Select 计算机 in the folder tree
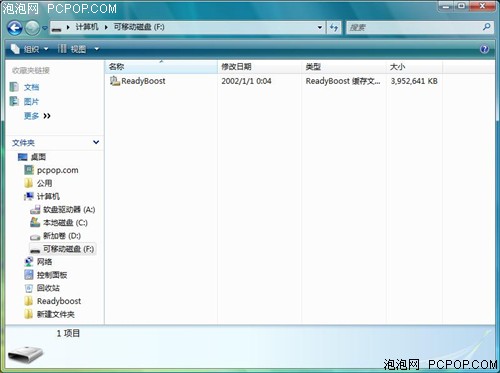Viewport: 500px width, 373px height. [48, 196]
